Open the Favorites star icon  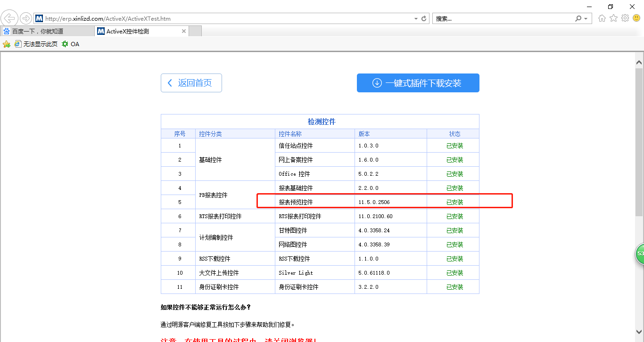point(613,18)
